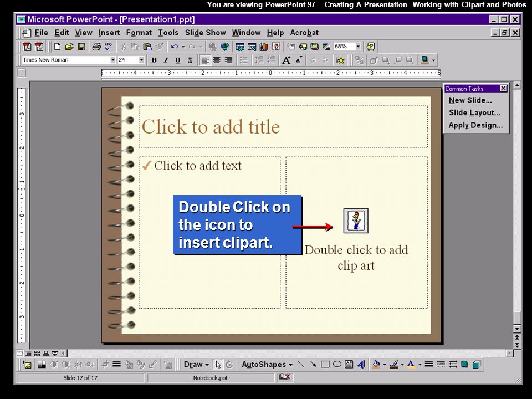Open the Web Toolbar globe icon
The image size is (532, 399).
coord(224,47)
